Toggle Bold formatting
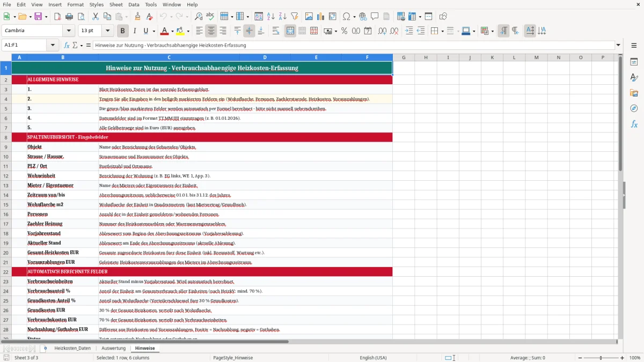 click(122, 31)
